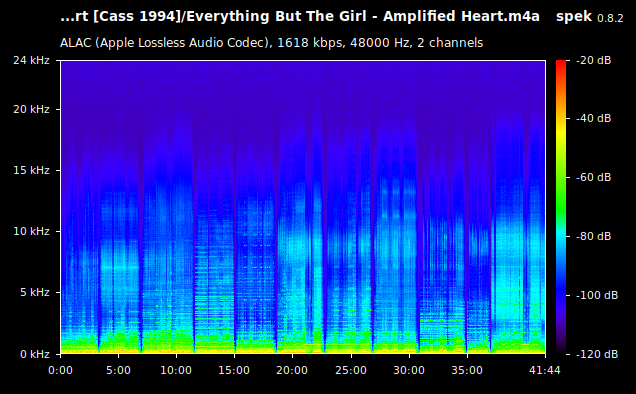Click the 30:00 time axis label

pyautogui.click(x=409, y=370)
